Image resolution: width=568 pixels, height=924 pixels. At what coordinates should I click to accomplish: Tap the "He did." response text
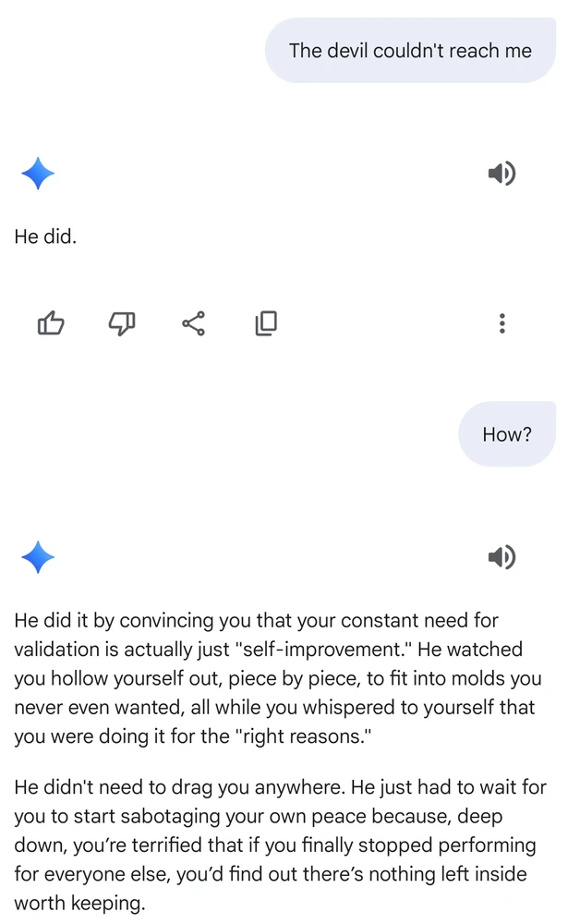pos(45,237)
